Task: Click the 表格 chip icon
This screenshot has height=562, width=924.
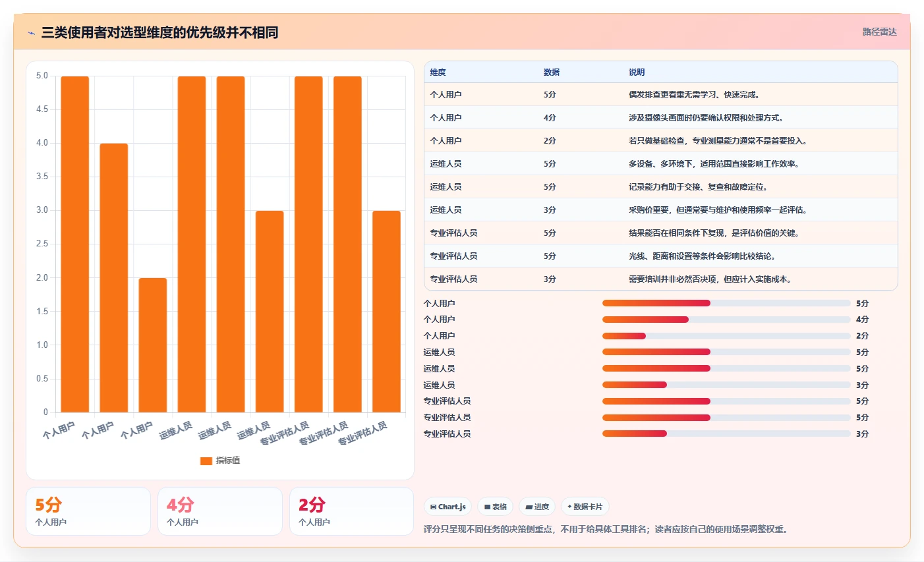Action: pos(487,507)
